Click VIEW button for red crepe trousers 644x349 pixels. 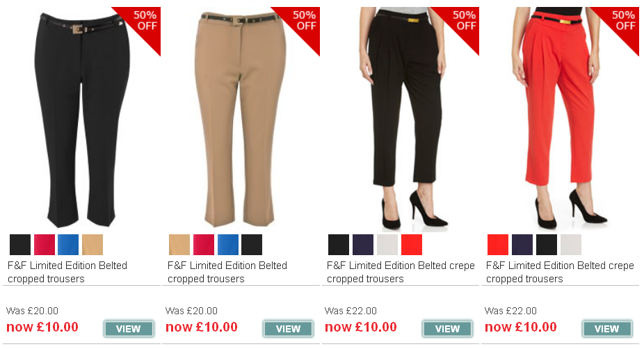tap(606, 329)
